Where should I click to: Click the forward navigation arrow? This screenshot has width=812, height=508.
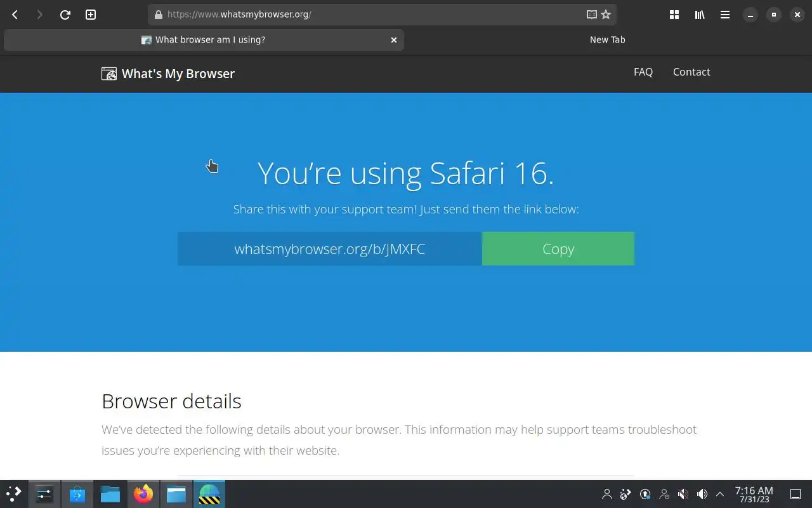coord(39,15)
